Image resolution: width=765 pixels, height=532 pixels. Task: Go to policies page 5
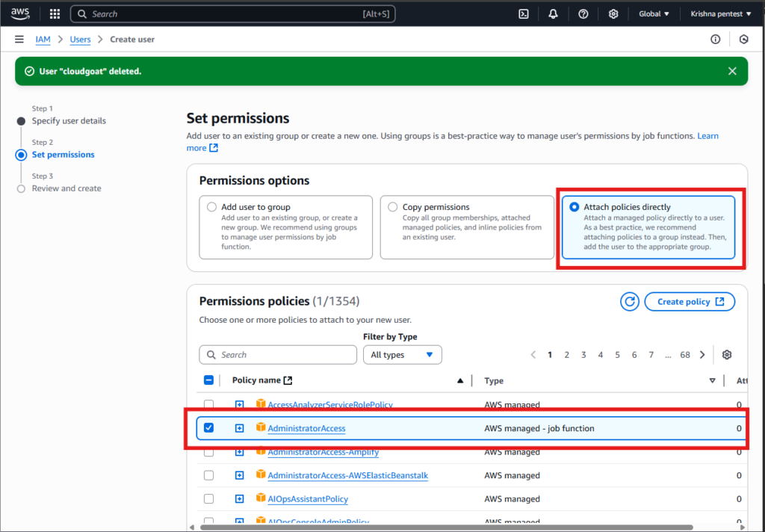tap(617, 355)
